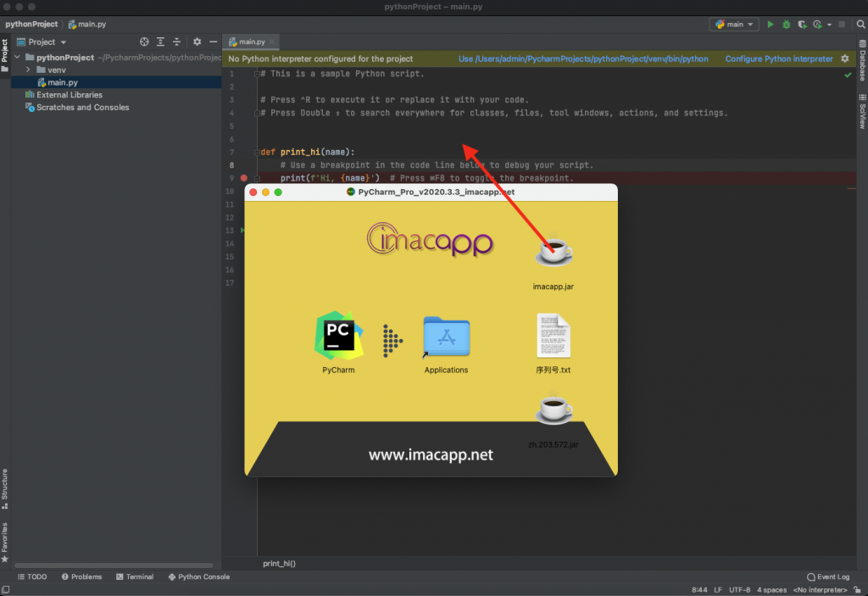Toggle code fold marker on line 1
The height and width of the screenshot is (596, 868).
257,74
